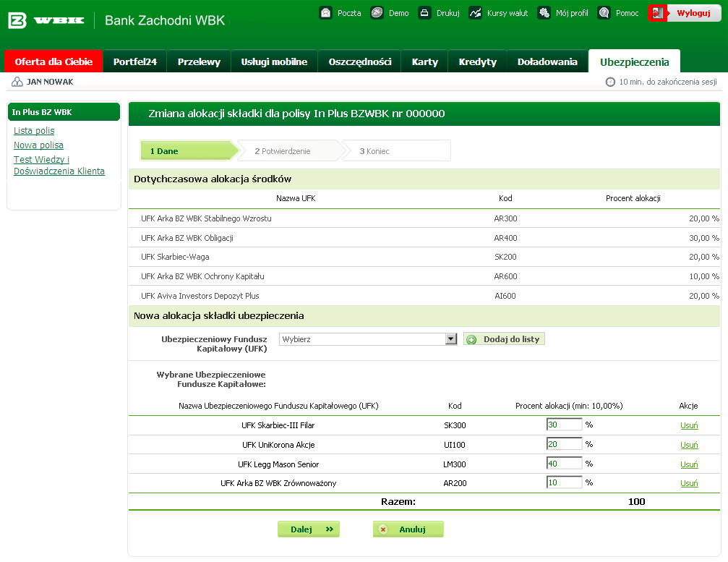The height and width of the screenshot is (562, 728).
Task: Click the Mój profil label
Action: pos(572,13)
